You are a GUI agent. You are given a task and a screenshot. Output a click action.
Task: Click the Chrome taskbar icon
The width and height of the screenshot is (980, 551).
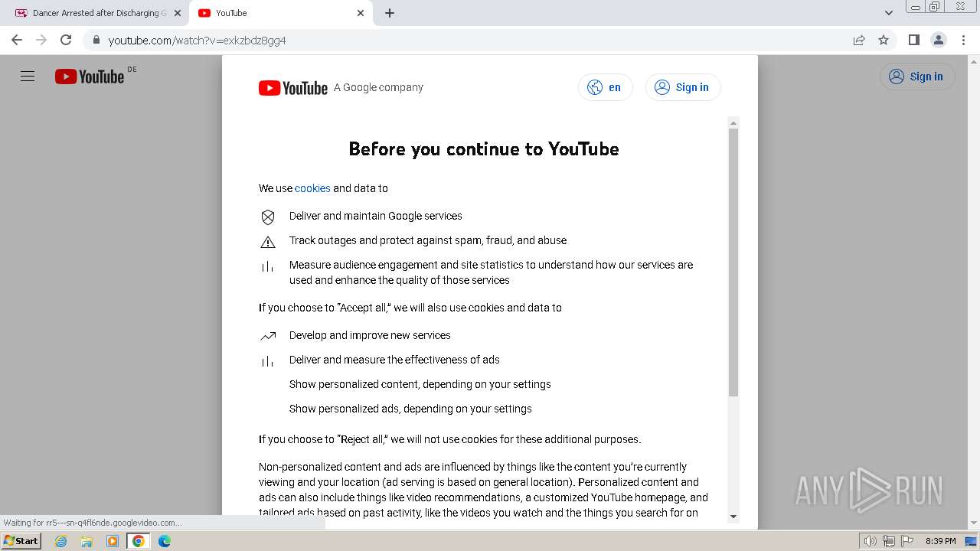[139, 541]
